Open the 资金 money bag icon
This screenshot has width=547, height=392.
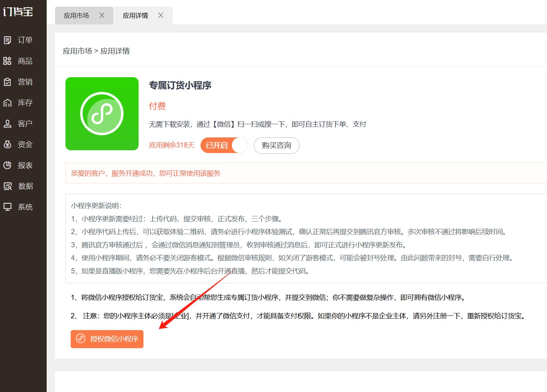click(7, 144)
